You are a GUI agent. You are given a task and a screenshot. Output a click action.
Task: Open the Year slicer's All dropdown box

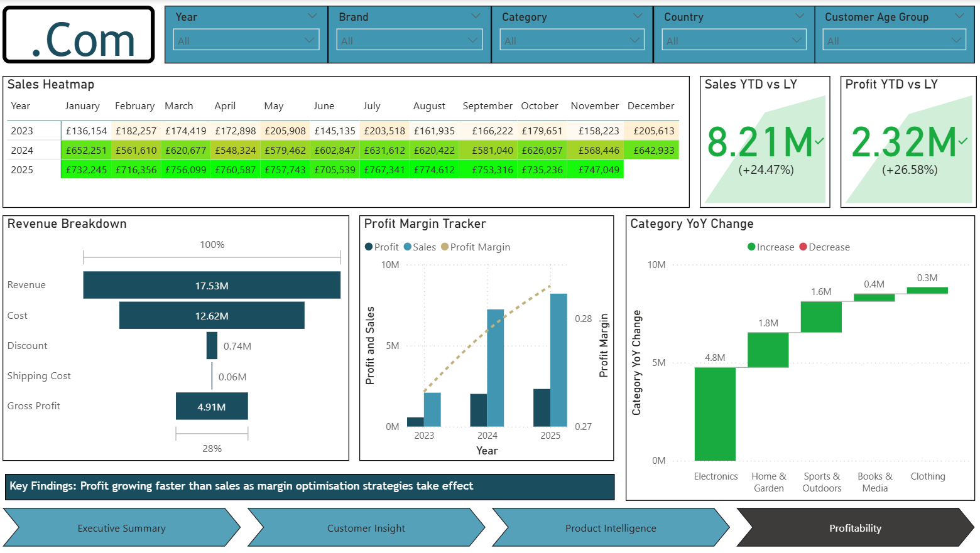pyautogui.click(x=246, y=40)
